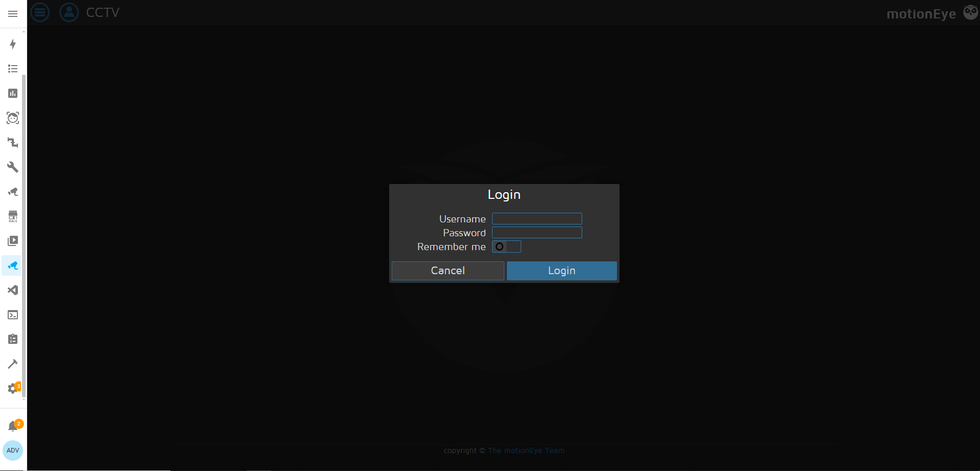The image size is (980, 471).
Task: Expand the Home Assistant sidebar hamburger menu
Action: pos(13,14)
